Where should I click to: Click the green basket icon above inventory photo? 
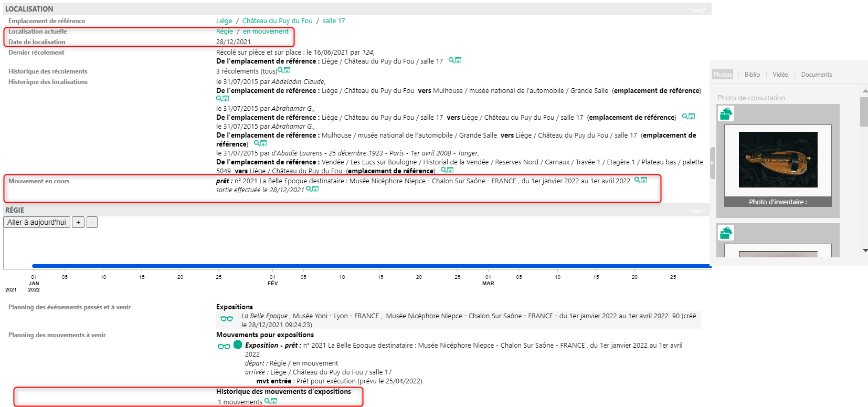[x=726, y=113]
